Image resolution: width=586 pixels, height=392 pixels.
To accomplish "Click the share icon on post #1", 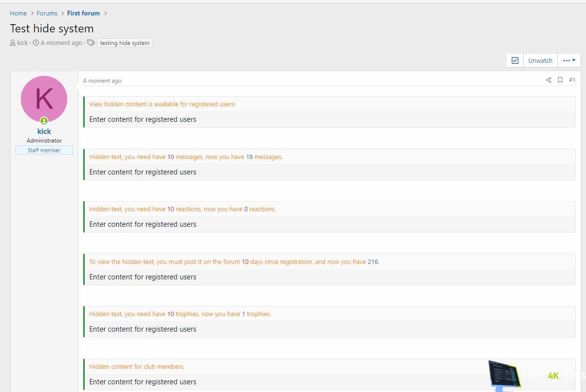I will click(x=548, y=80).
